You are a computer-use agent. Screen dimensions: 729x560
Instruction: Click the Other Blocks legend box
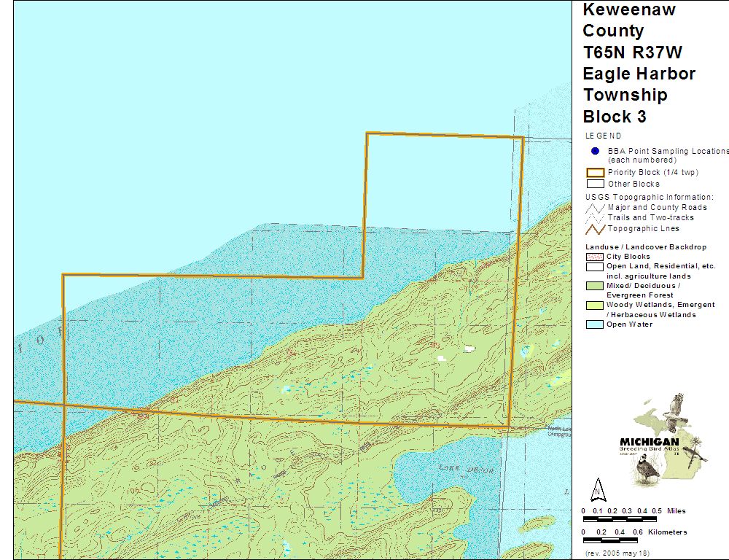point(595,184)
